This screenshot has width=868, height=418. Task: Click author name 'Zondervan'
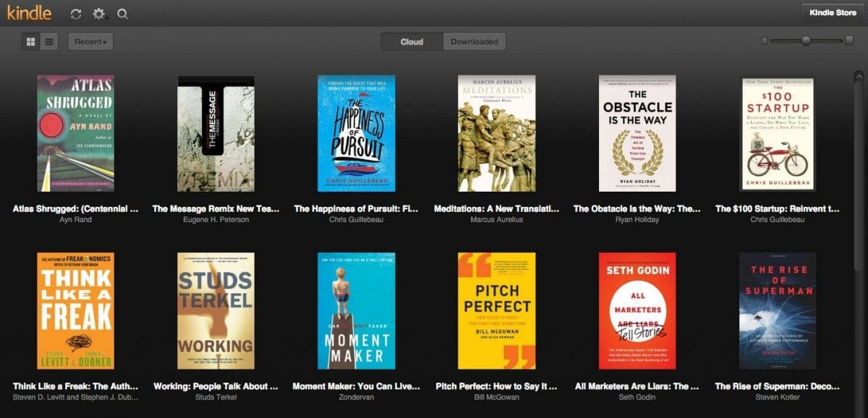(356, 397)
